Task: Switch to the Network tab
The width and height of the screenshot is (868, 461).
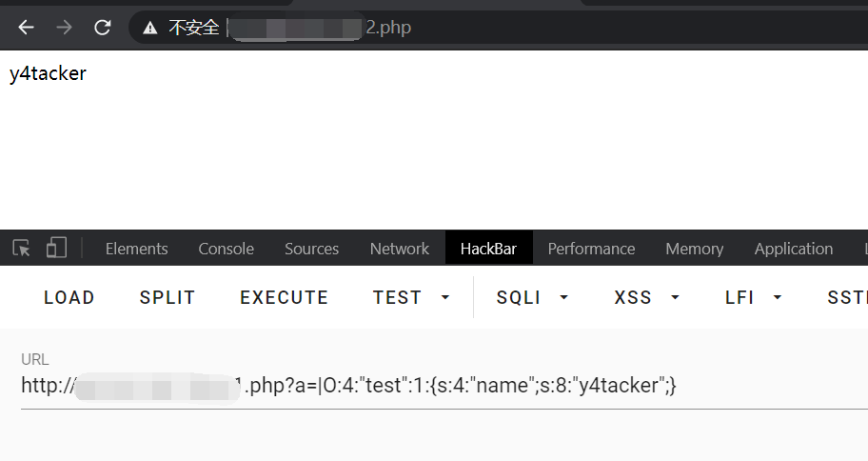Action: click(399, 249)
